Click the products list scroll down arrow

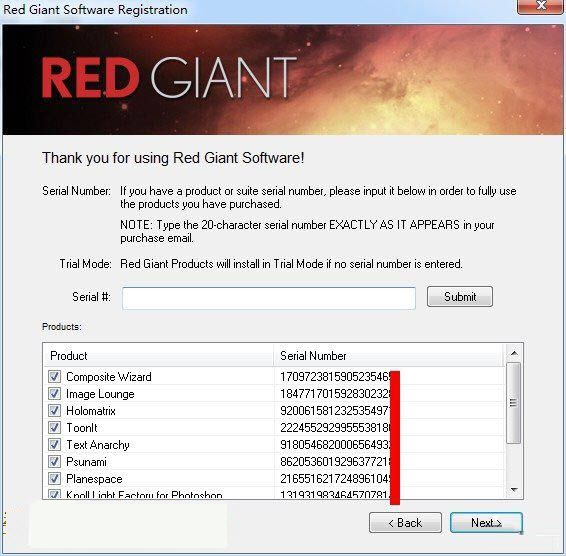(x=514, y=490)
